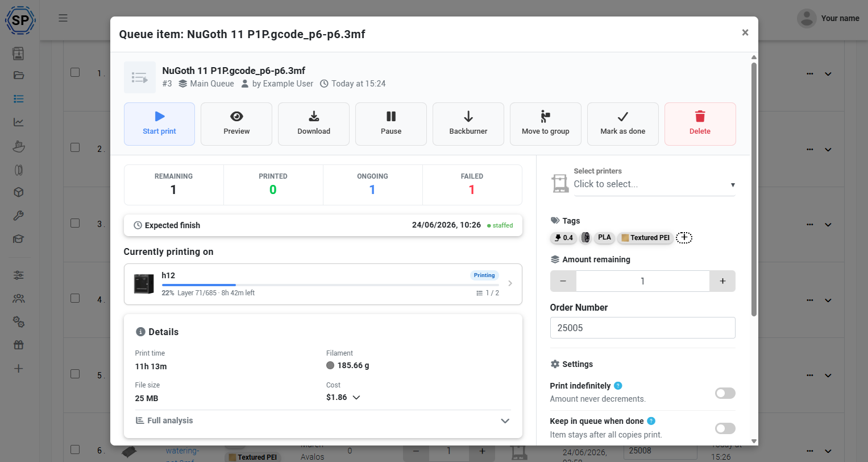Click Move to group button
Viewport: 868px width, 462px height.
click(546, 124)
